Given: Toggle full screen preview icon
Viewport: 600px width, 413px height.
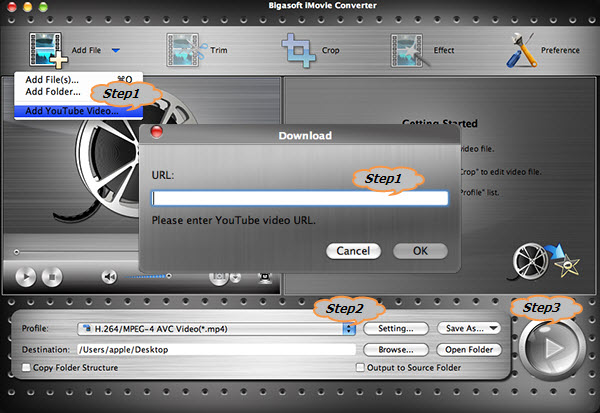Looking at the screenshot, I should pos(265,278).
